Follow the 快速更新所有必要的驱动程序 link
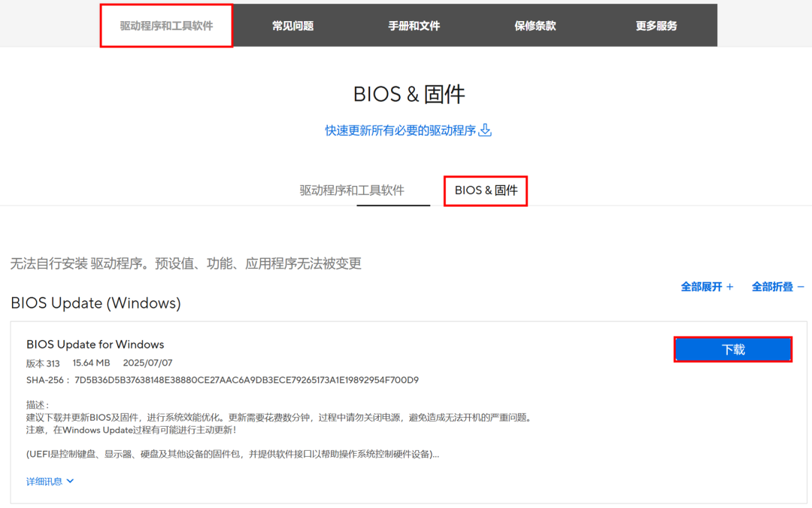This screenshot has width=812, height=508. (400, 130)
